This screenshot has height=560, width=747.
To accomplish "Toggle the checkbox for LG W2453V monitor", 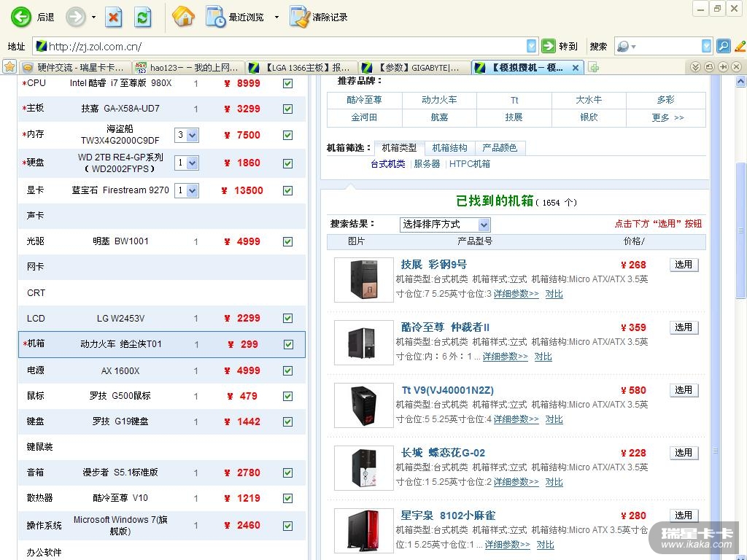I will click(x=287, y=319).
